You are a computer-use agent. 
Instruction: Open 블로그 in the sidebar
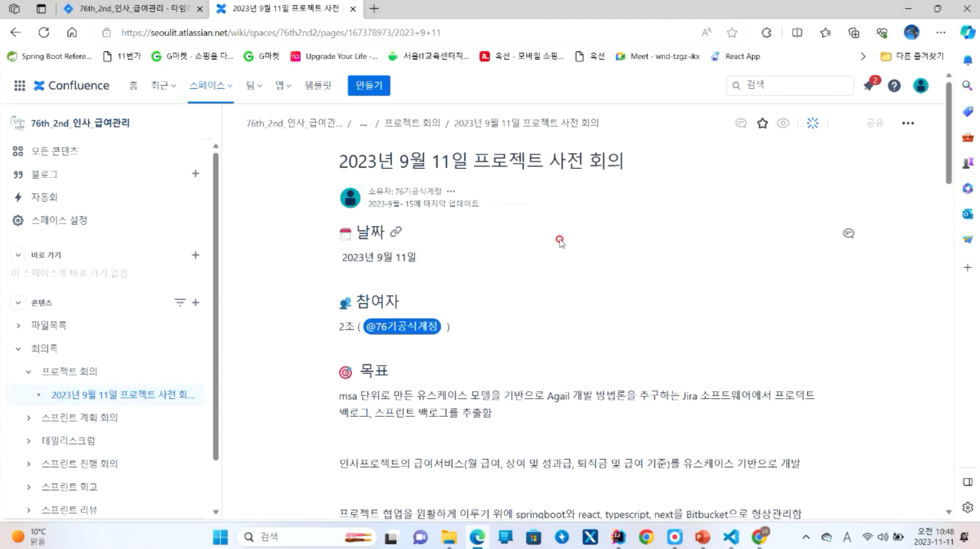44,174
